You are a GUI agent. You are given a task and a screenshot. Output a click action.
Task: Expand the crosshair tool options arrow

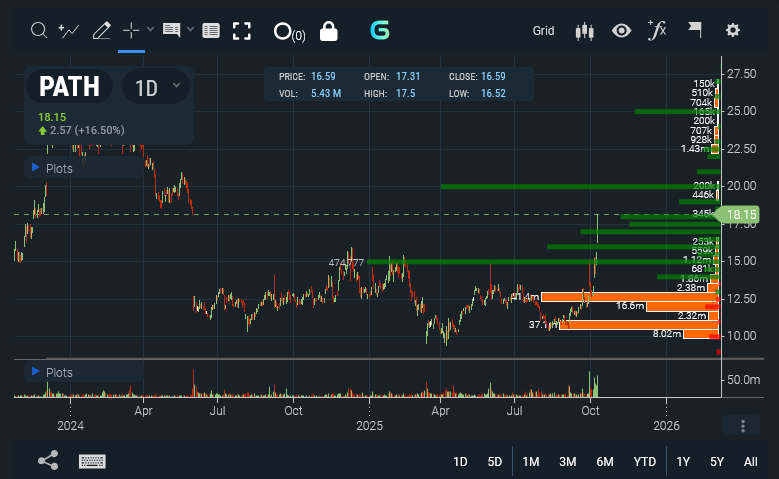[x=151, y=29]
